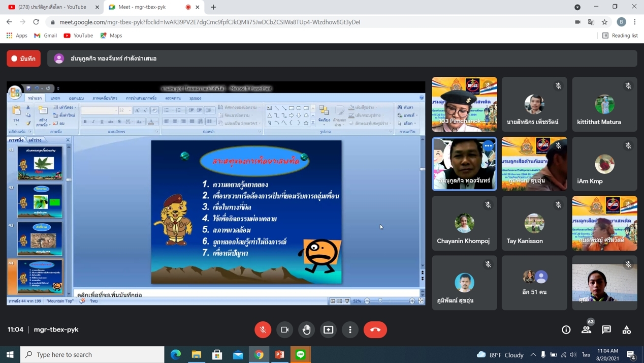Open the people list icon
Viewport: 644px width, 363px height.
coord(586,329)
